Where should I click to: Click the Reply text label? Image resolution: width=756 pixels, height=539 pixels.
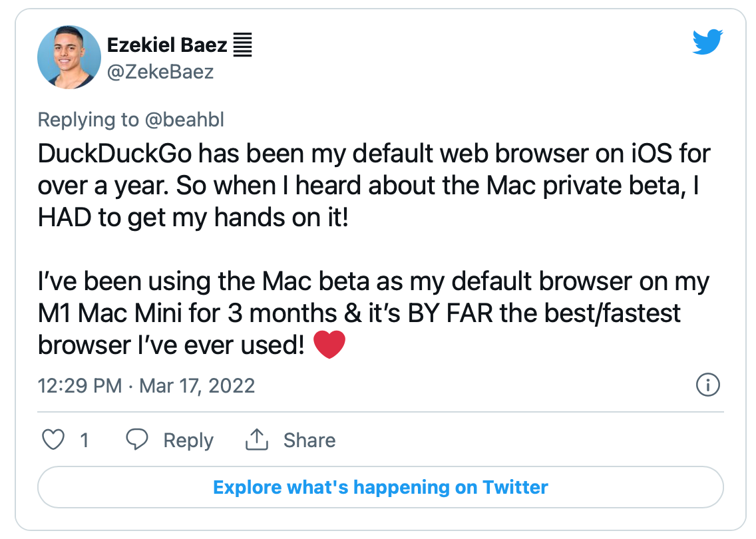(x=188, y=440)
